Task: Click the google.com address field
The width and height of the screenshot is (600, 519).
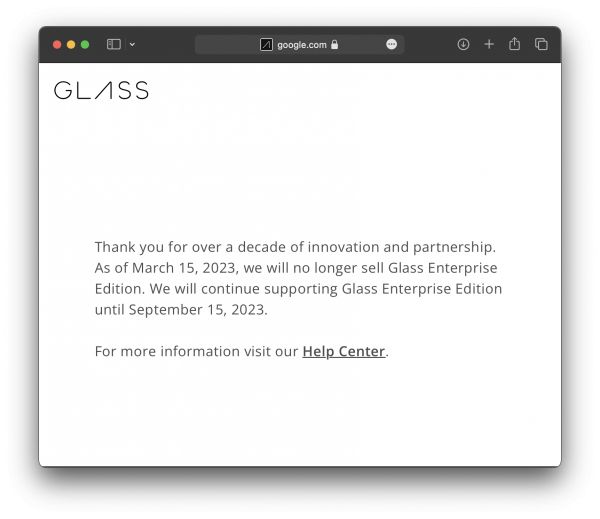Action: point(301,44)
